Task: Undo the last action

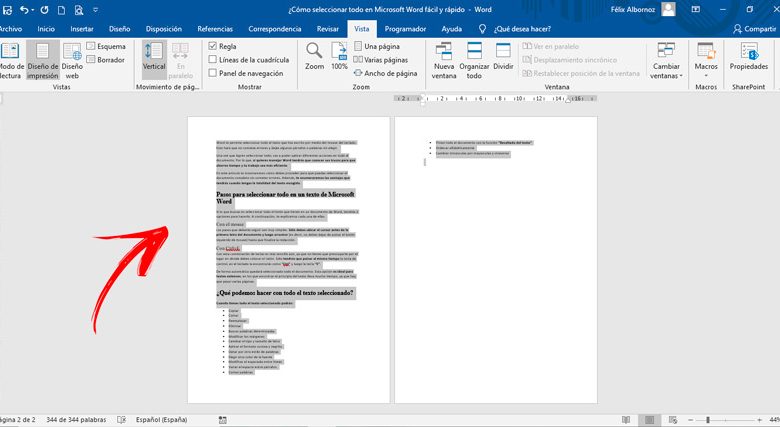Action: point(23,9)
